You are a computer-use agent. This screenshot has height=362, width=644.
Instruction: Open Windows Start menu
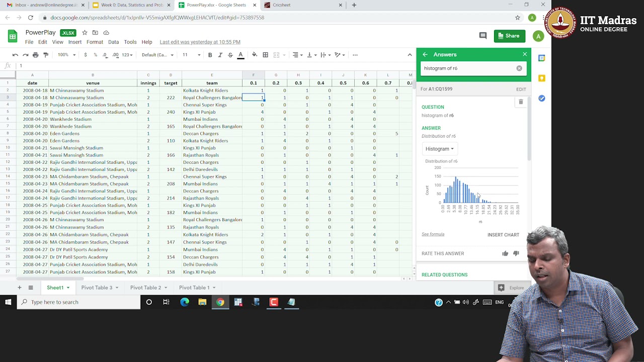(x=8, y=302)
